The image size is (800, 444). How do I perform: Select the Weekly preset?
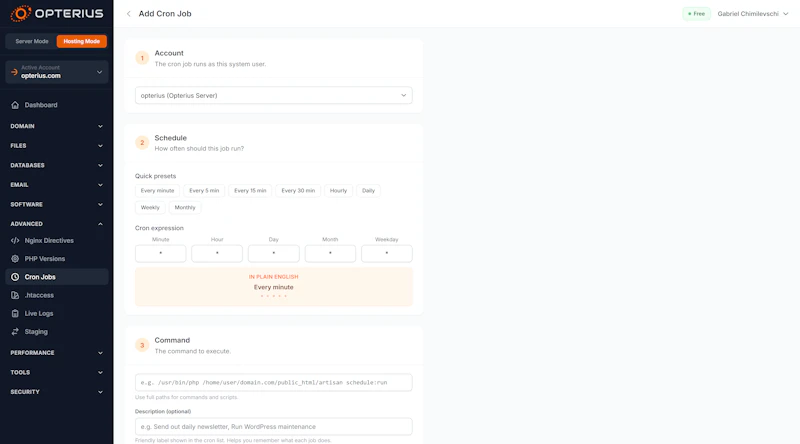(x=150, y=208)
